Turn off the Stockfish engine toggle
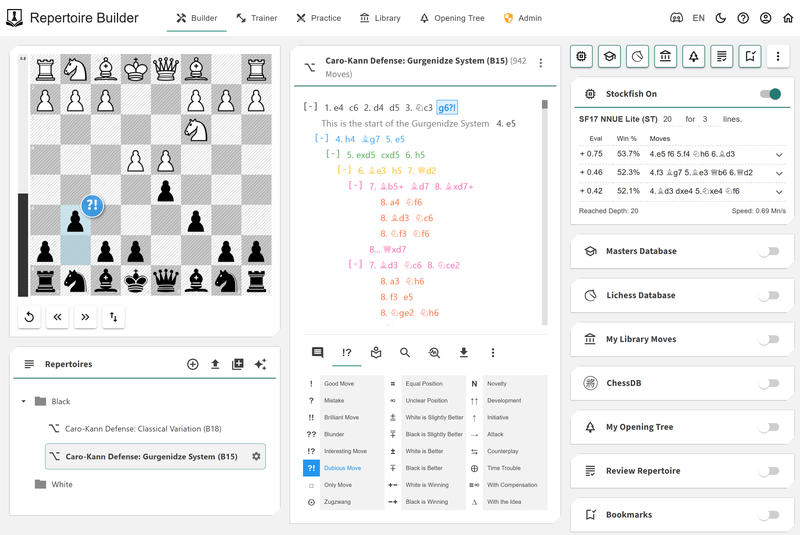Screen dimensions: 800x535 (x=769, y=94)
